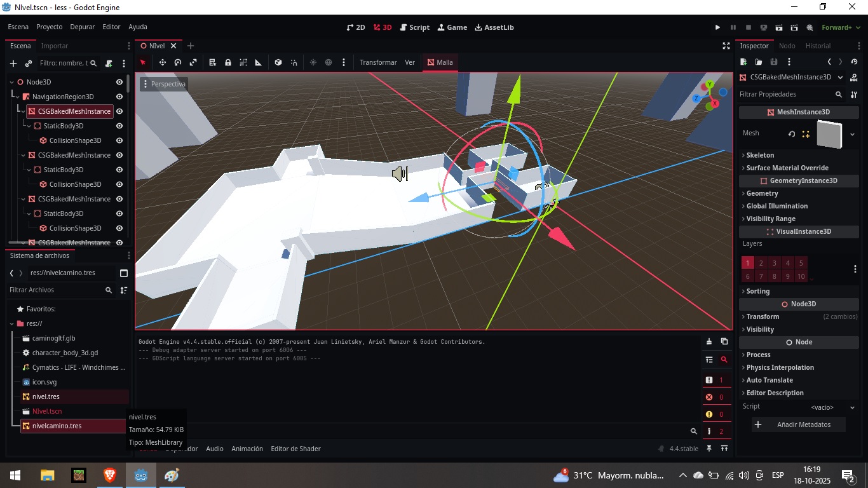Lock the selected node with padlock icon
The height and width of the screenshot is (488, 868).
[x=228, y=62]
